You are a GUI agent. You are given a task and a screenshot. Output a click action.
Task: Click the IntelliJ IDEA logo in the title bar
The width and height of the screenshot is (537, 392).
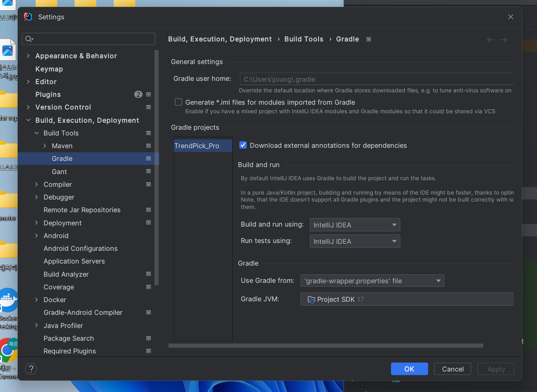click(x=28, y=17)
